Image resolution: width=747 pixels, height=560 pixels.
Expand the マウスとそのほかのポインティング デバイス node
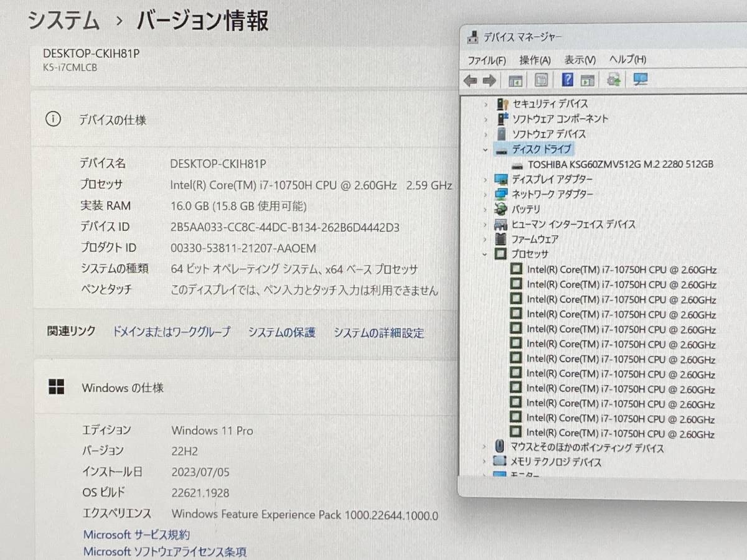click(x=484, y=447)
